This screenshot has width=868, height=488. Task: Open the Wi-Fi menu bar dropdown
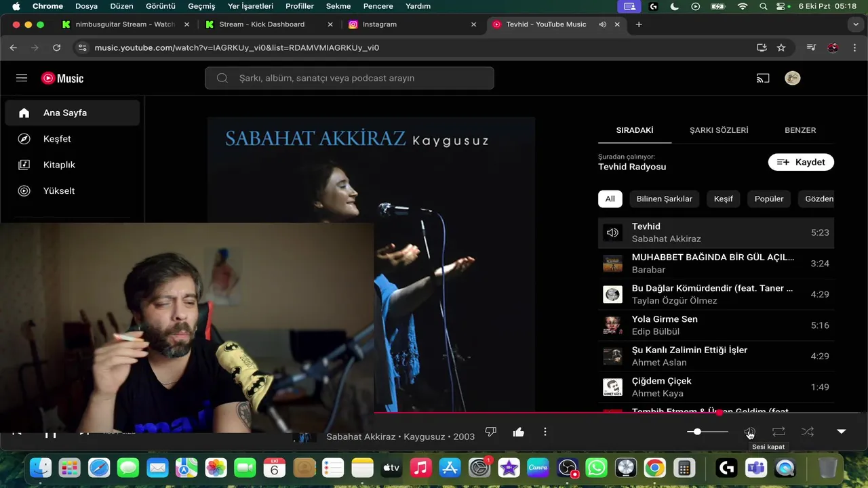743,6
